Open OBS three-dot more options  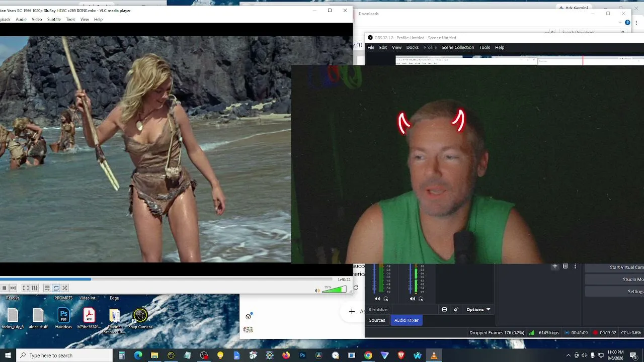tap(575, 266)
